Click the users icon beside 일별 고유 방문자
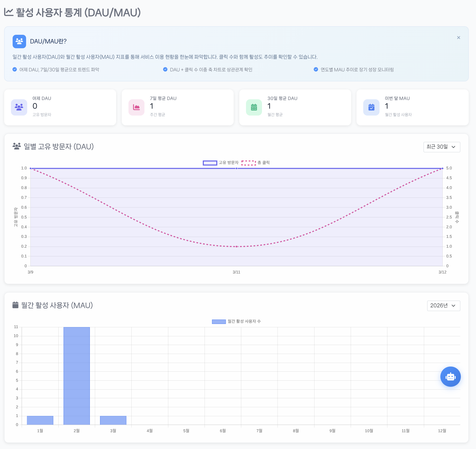Image resolution: width=476 pixels, height=449 pixels. (x=17, y=146)
